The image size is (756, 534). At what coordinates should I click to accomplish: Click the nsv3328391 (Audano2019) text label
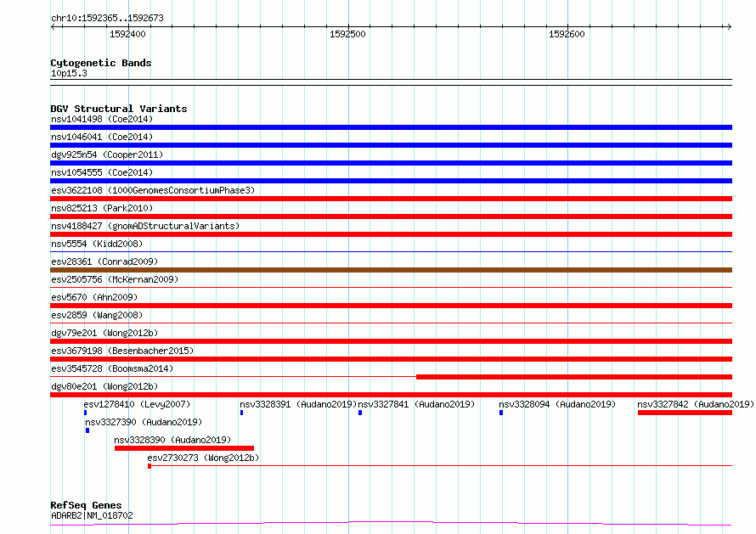298,404
